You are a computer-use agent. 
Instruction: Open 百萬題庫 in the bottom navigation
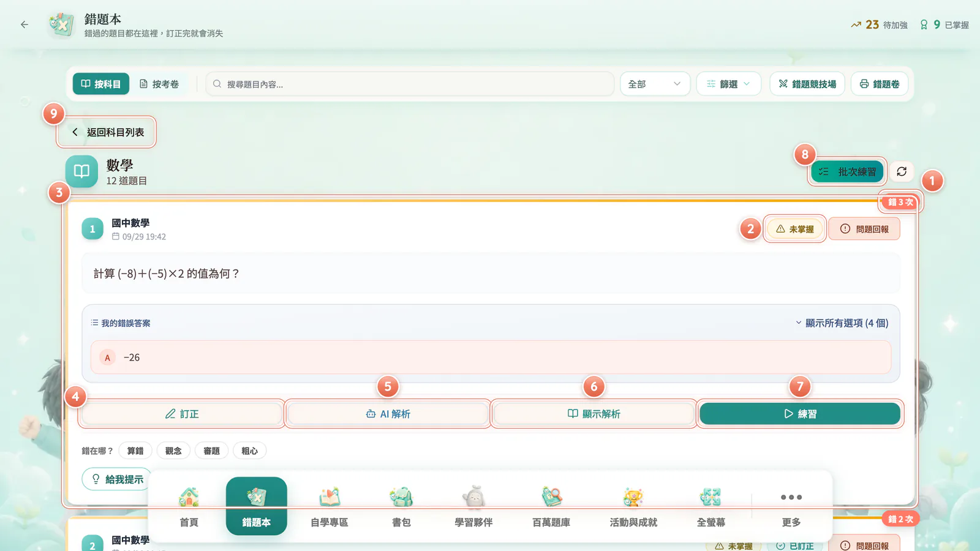coord(551,506)
